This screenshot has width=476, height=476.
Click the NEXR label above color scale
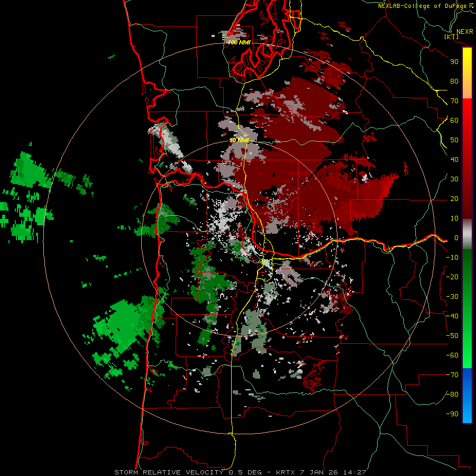465,31
